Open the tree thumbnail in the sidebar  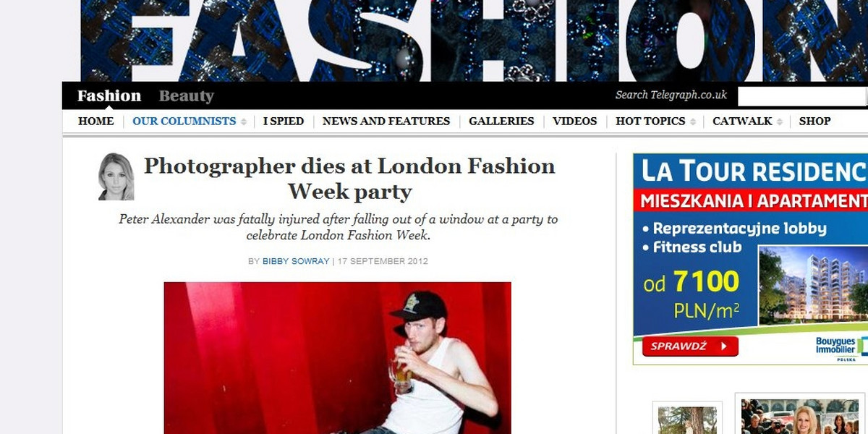pos(687,418)
